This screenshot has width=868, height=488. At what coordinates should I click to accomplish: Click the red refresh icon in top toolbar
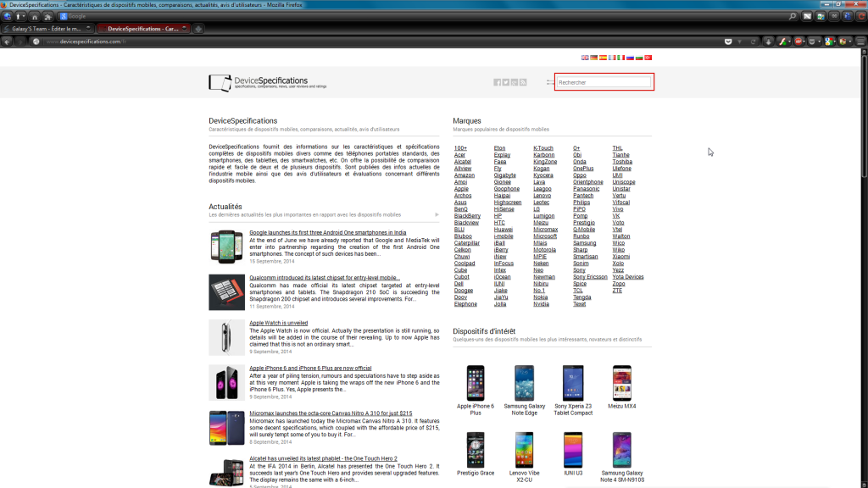tap(861, 16)
